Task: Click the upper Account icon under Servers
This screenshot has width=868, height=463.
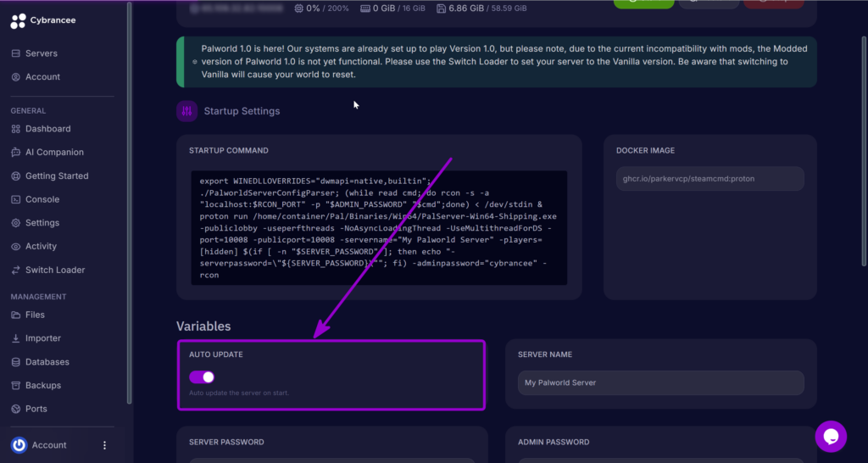Action: (15, 77)
